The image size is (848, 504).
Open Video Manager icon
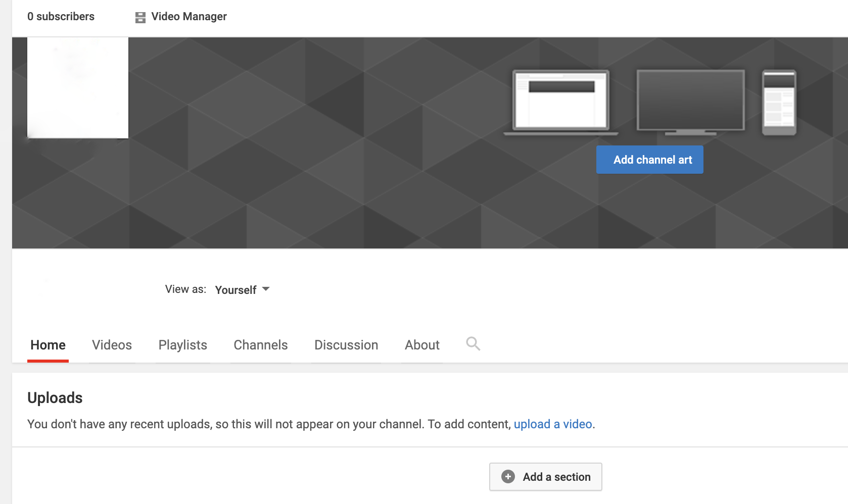click(x=140, y=17)
